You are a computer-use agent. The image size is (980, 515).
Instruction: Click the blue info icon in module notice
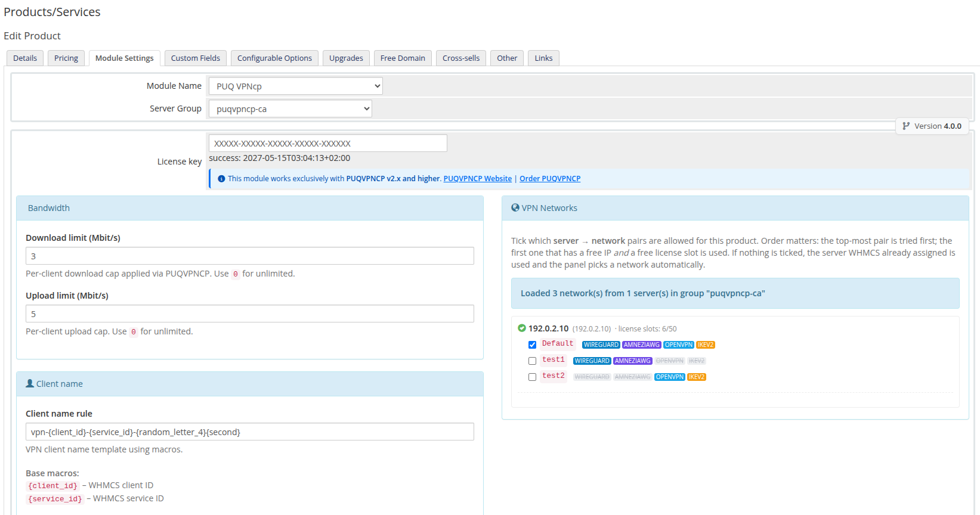tap(221, 179)
